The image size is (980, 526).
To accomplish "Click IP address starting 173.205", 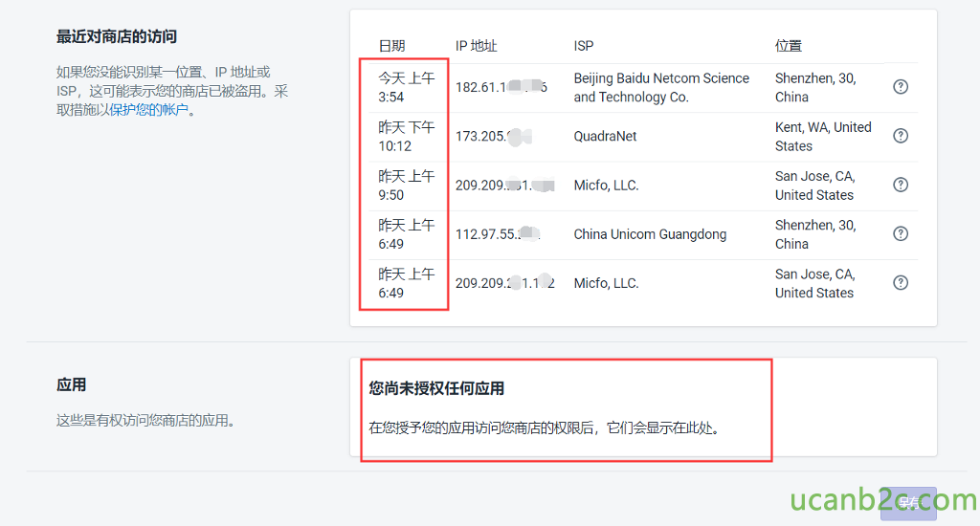I will point(494,136).
